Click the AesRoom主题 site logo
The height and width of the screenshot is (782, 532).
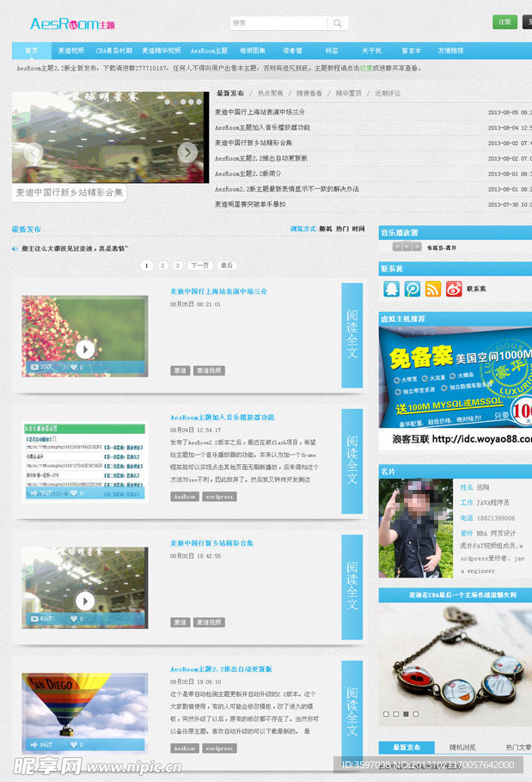tap(72, 23)
